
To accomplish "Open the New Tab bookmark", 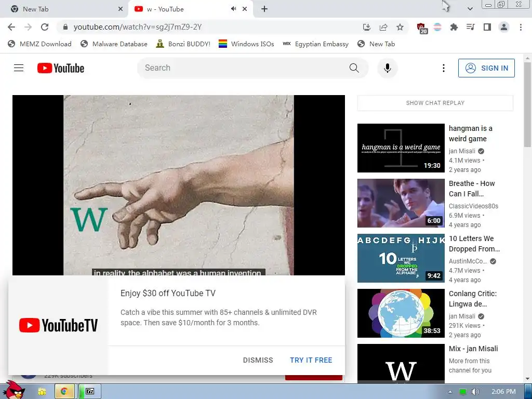I will tap(376, 44).
